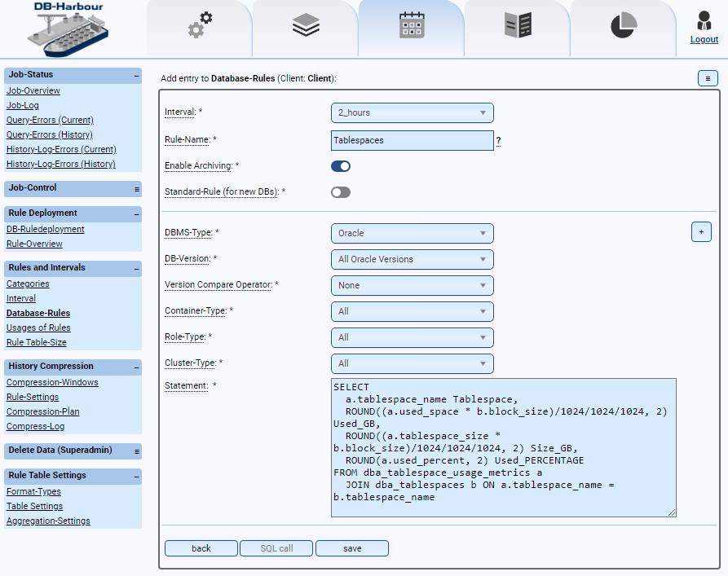This screenshot has height=576, width=728.
Task: Click the calendar icon tab
Action: (411, 25)
